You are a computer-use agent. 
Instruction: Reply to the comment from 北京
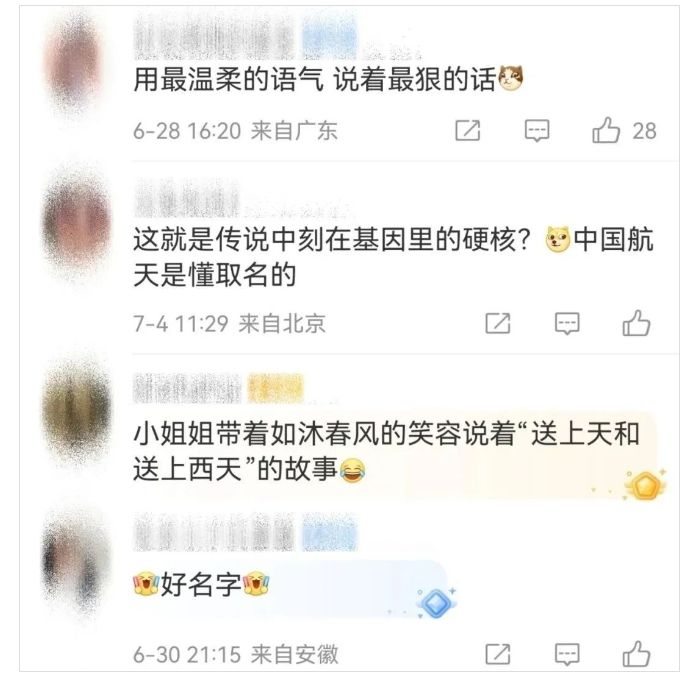(x=567, y=323)
